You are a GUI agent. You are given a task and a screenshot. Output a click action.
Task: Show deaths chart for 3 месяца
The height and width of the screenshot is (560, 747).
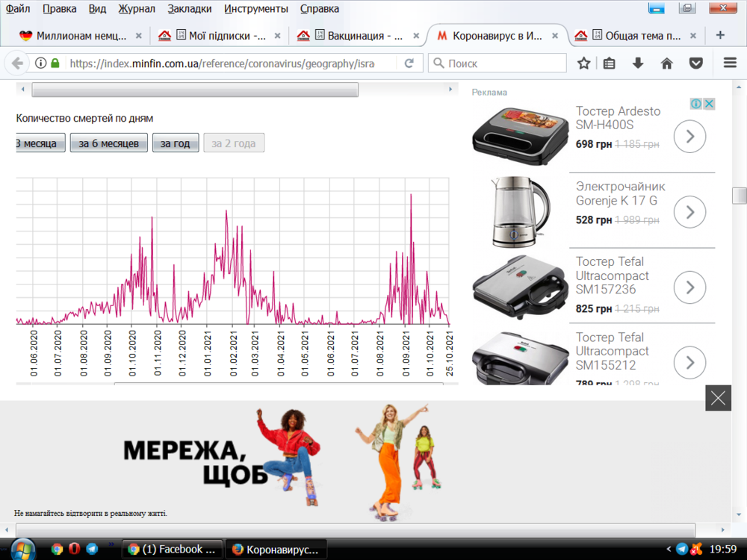coord(40,143)
